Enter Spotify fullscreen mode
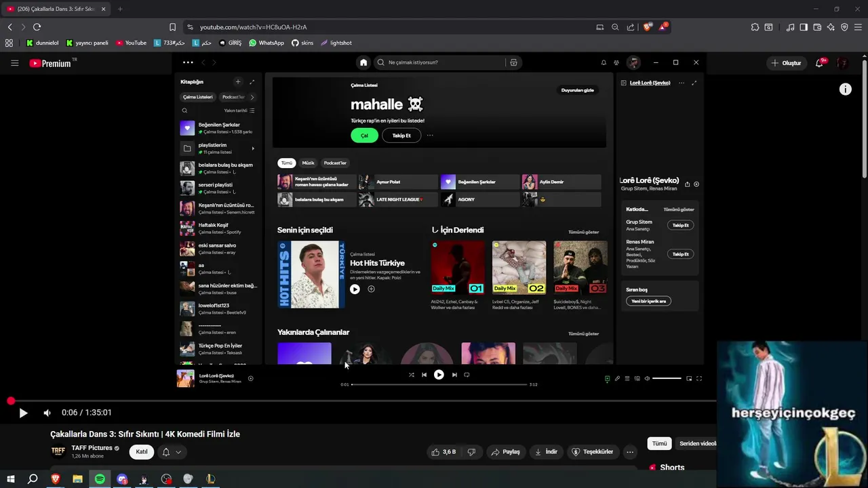Image resolution: width=868 pixels, height=488 pixels. (x=699, y=378)
